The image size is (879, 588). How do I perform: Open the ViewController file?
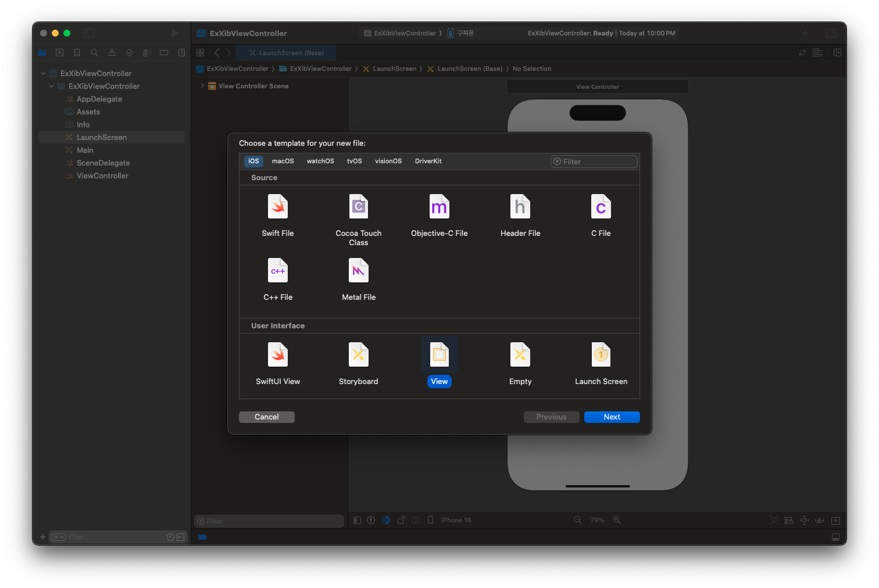pyautogui.click(x=102, y=176)
